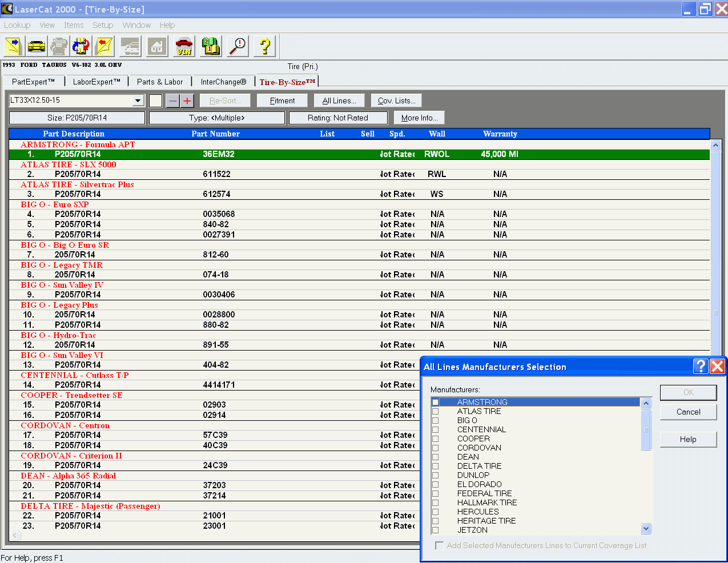Click the yellow car vehicle toolbar icon
The image size is (728, 563).
click(x=37, y=46)
